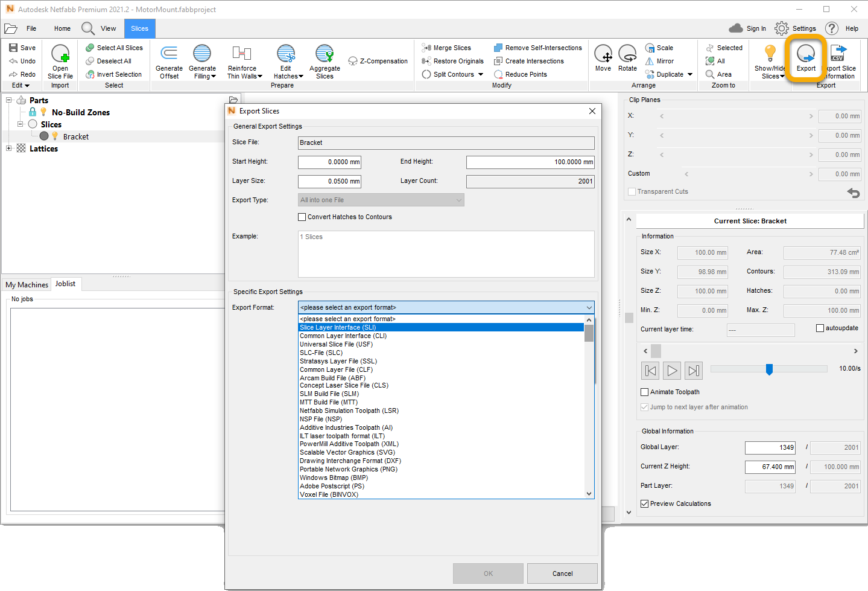
Task: Click the Save icon
Action: pyautogui.click(x=13, y=48)
